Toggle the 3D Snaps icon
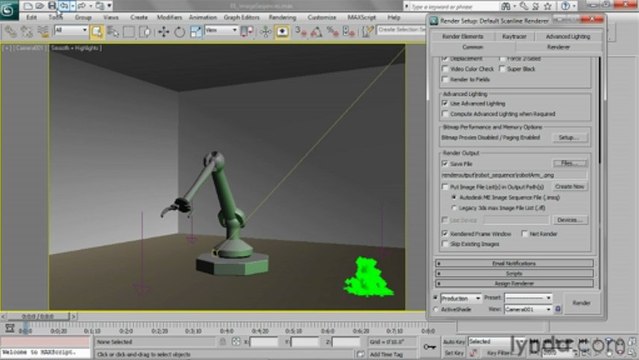639x360 pixels. point(301,32)
